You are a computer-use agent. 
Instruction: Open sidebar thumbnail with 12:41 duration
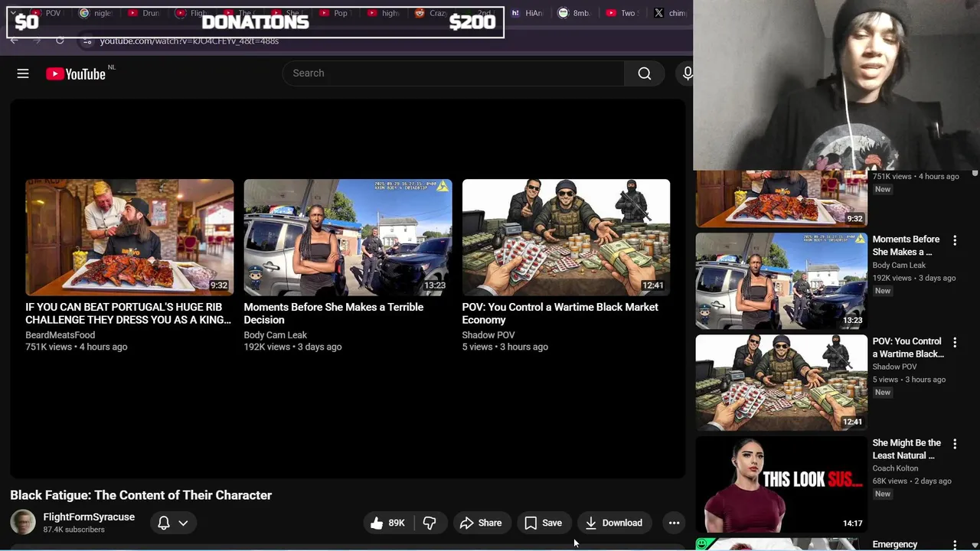pos(782,383)
